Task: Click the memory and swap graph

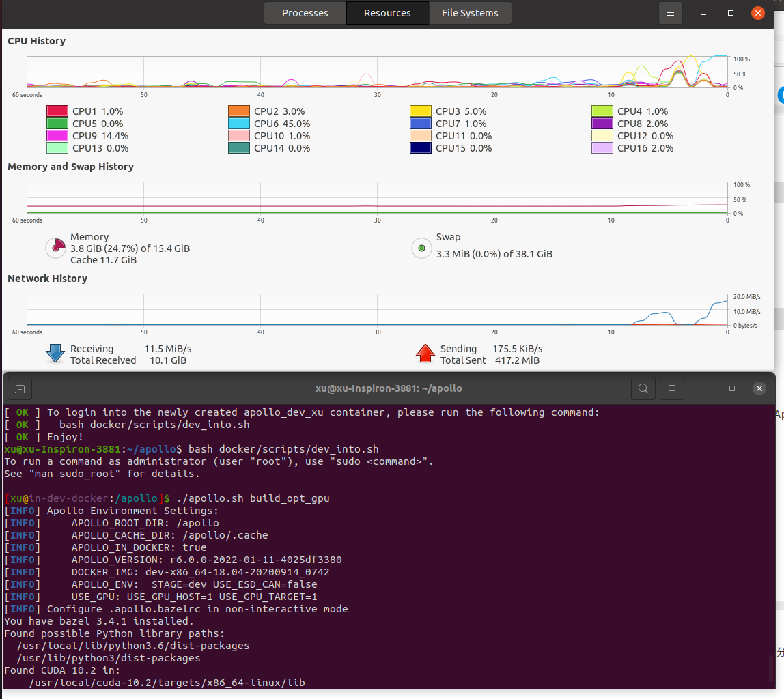Action: (378, 198)
